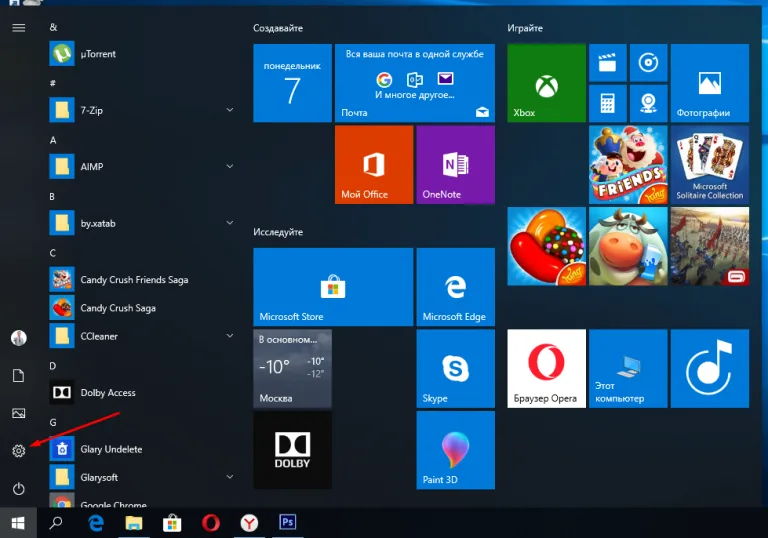
Task: Launch Yandex Browser from the taskbar
Action: click(249, 523)
